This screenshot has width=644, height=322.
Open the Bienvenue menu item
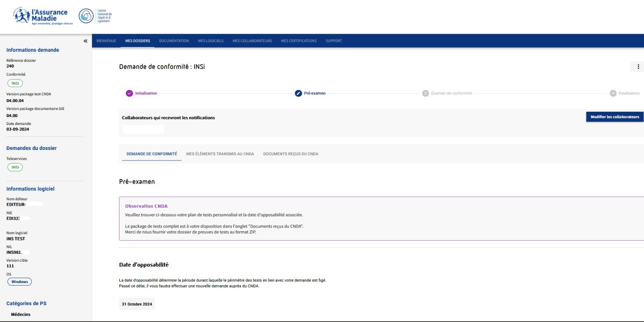[106, 41]
